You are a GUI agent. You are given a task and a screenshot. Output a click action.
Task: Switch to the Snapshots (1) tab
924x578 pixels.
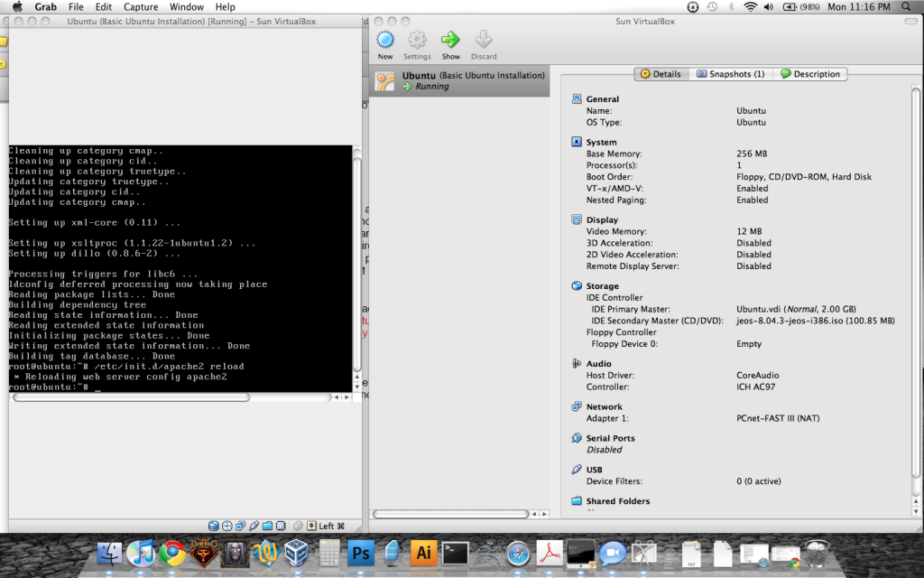click(x=731, y=74)
